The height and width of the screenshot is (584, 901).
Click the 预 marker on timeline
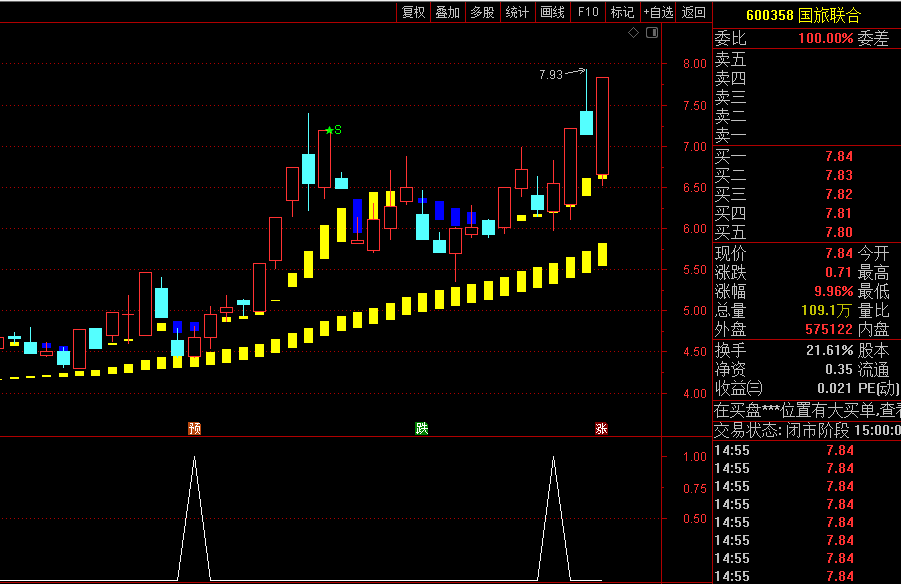pyautogui.click(x=194, y=428)
